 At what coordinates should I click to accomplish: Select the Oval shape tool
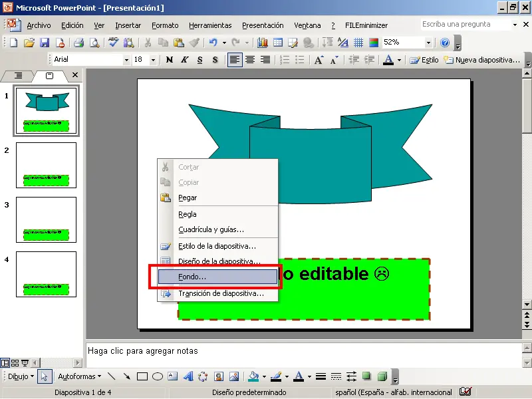click(158, 376)
